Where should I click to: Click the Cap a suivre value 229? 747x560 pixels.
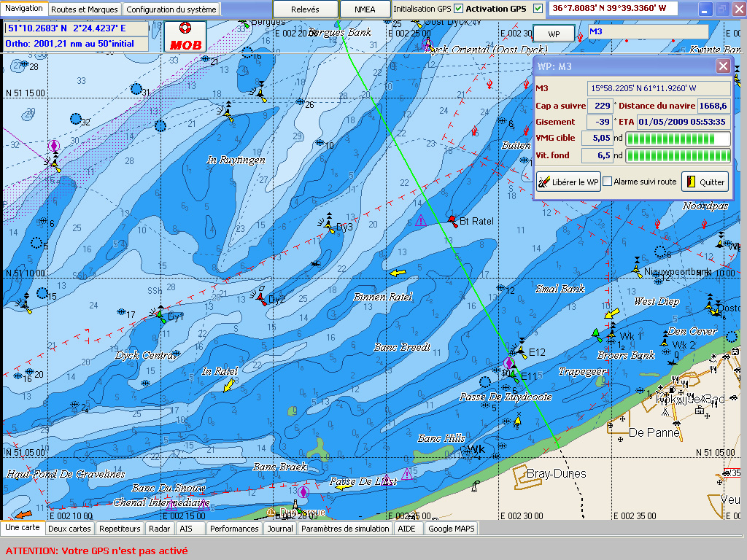click(600, 106)
